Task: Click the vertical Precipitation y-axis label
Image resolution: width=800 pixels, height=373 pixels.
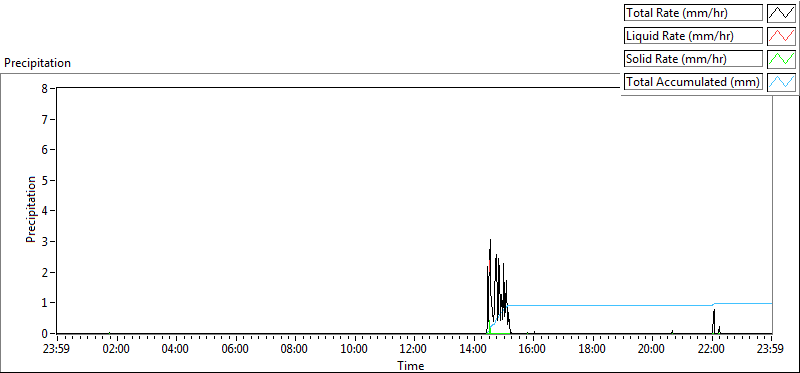Action: 31,209
